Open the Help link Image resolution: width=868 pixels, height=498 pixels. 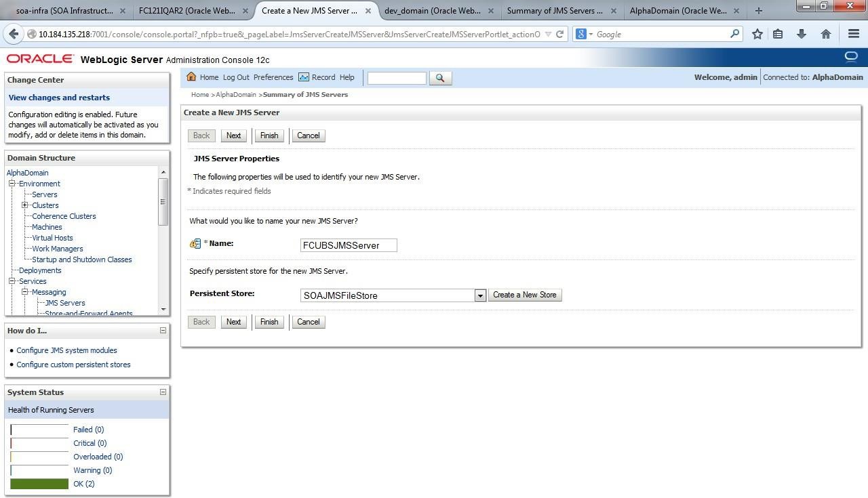[347, 77]
